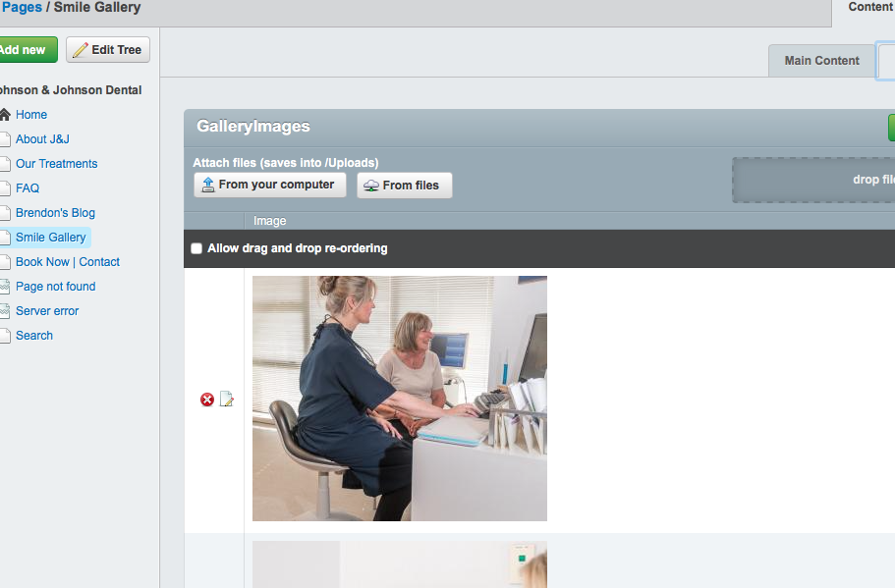Image resolution: width=895 pixels, height=588 pixels.
Task: Click the dental consultation photo thumbnail
Action: coord(399,399)
